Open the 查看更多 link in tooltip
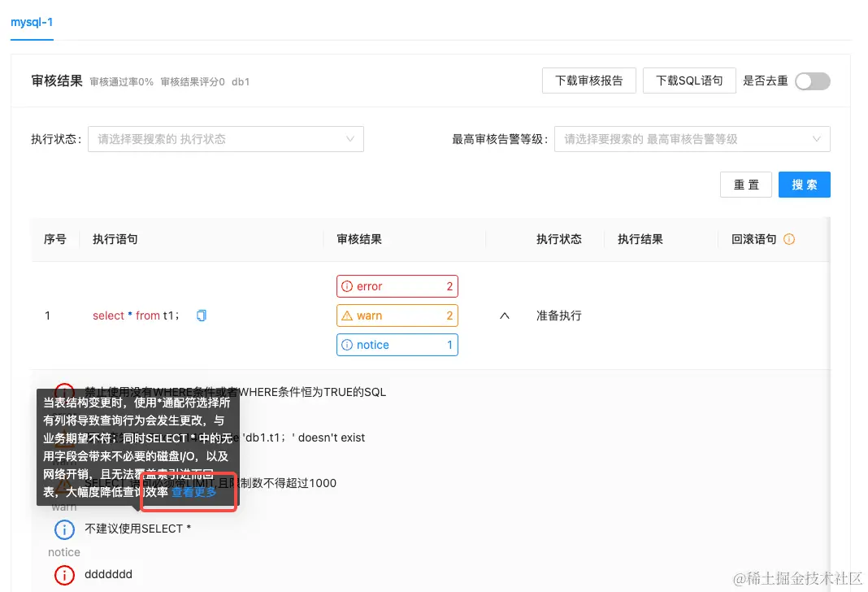The width and height of the screenshot is (868, 592). 193,492
